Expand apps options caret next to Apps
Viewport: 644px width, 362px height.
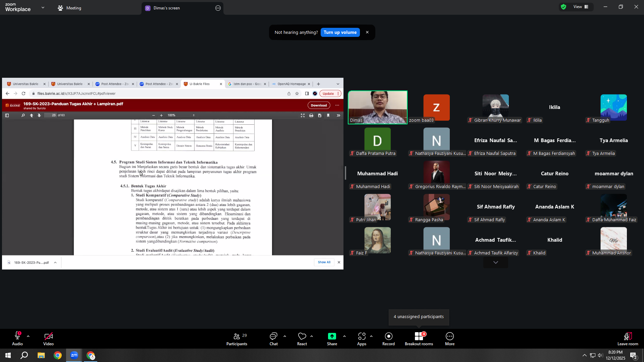click(371, 336)
